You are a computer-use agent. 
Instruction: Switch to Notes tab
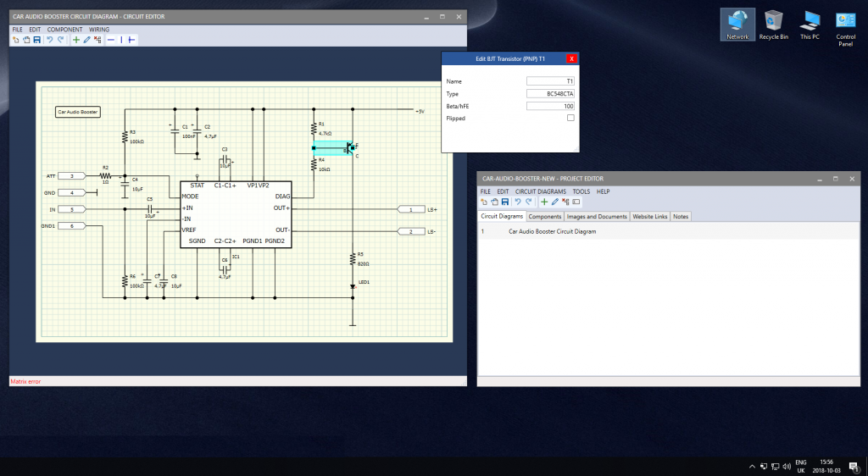[x=681, y=216]
